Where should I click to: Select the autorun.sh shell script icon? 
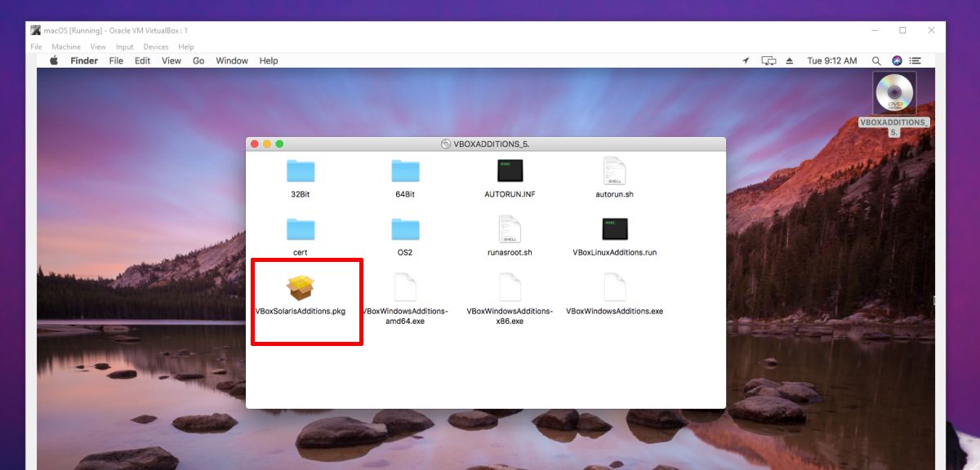[614, 171]
